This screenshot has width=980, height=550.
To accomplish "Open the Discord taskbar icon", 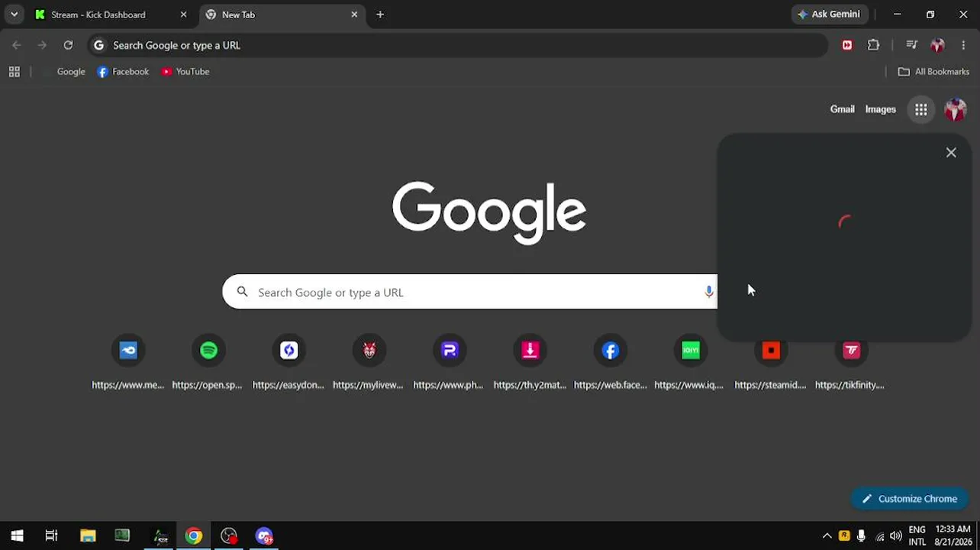I will click(264, 535).
